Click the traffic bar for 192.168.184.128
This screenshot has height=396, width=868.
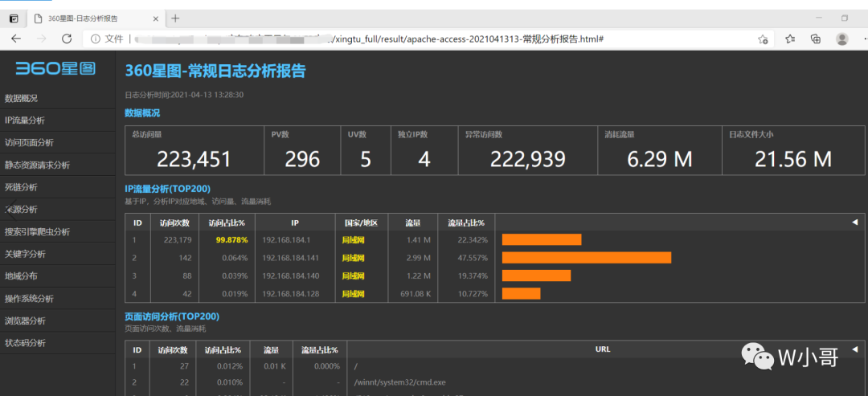coord(521,293)
